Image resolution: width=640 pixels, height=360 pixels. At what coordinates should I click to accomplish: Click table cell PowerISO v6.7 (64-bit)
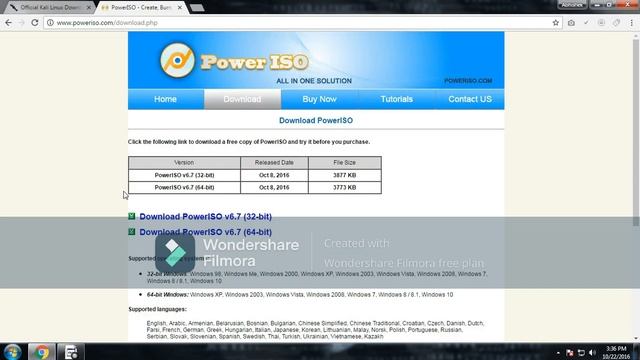click(x=184, y=187)
